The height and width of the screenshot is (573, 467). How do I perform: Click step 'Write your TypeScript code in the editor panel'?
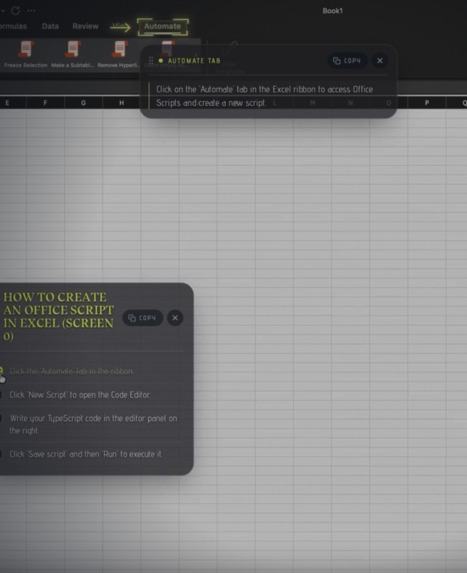pos(93,424)
